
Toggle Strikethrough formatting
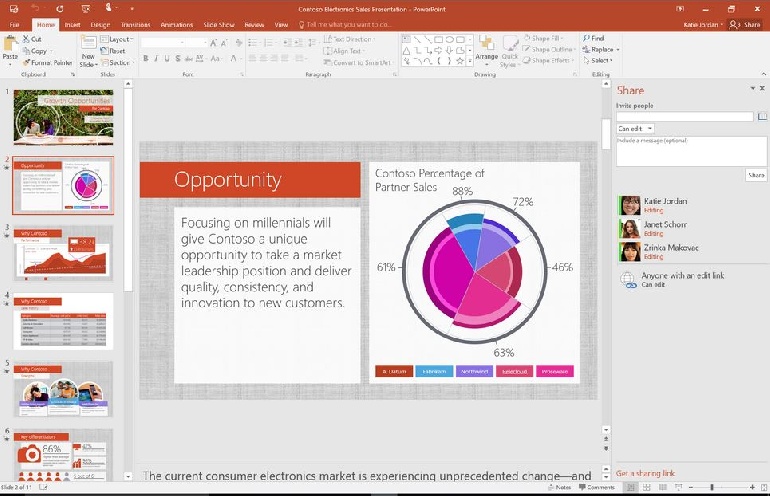[x=189, y=58]
